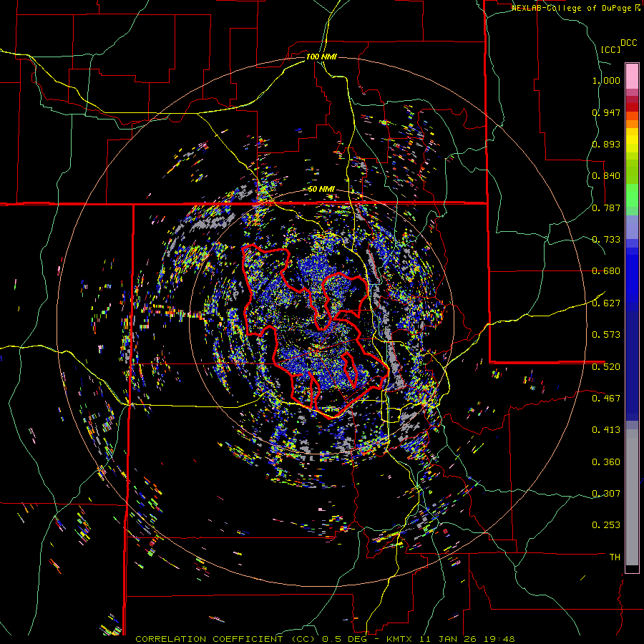Click the 1.000 value on the scale

606,80
